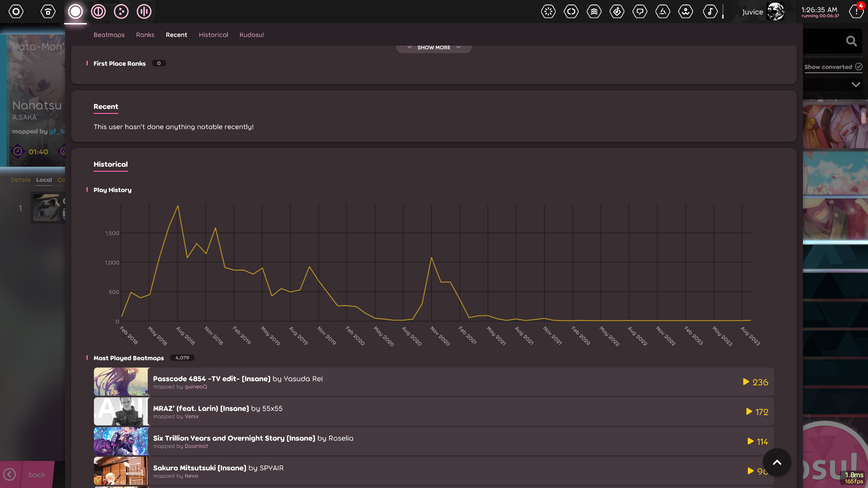Select the osu!catch ruleset icon
868x488 pixels.
121,11
